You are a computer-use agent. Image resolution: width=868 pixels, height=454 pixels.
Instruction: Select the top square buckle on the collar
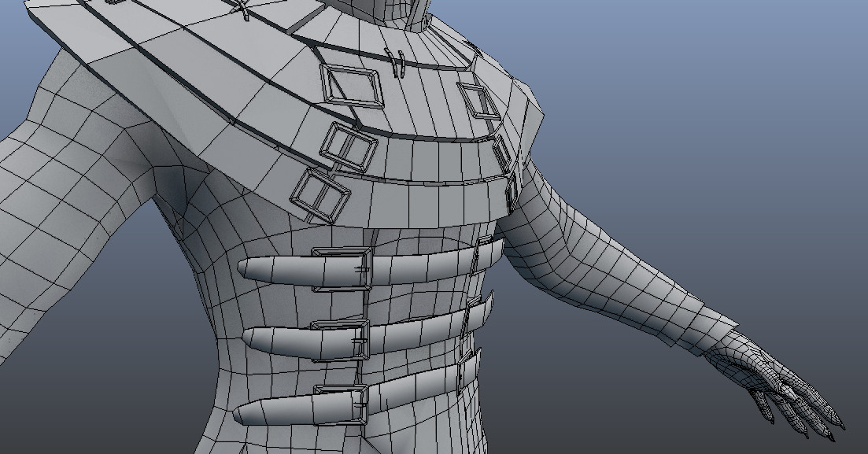(x=353, y=87)
